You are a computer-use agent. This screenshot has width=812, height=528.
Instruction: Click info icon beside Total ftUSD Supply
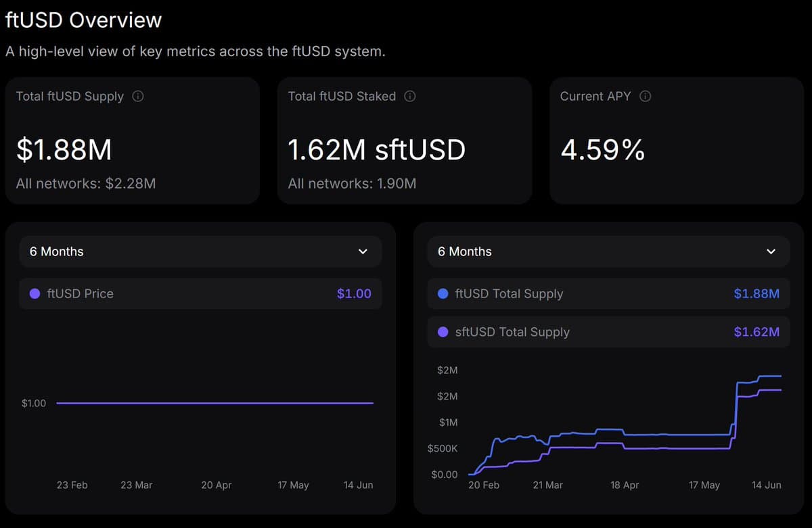[x=138, y=96]
